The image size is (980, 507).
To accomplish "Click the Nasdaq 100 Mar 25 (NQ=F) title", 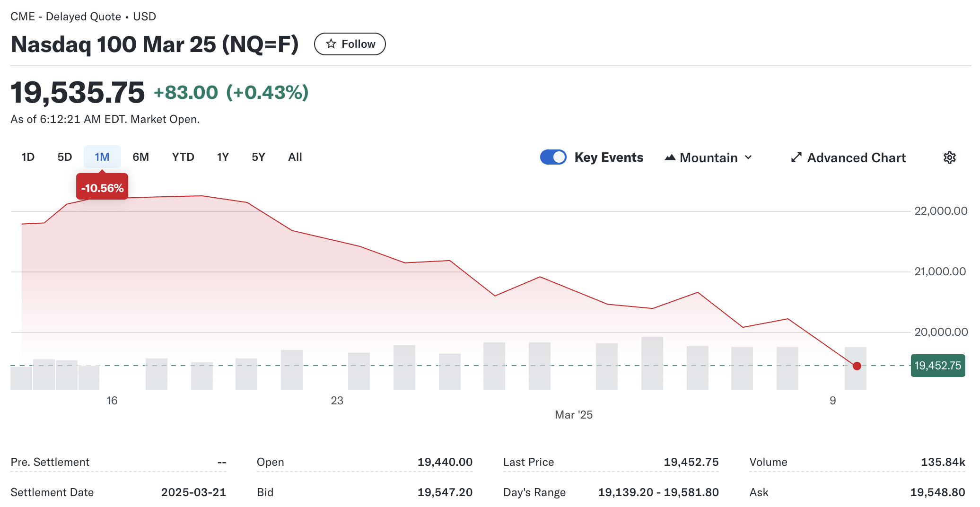I will coord(155,44).
